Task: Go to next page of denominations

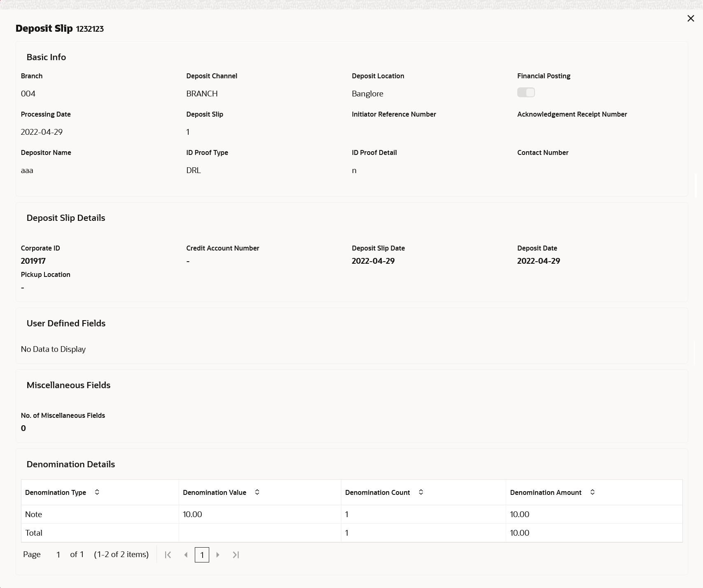Action: pyautogui.click(x=218, y=555)
